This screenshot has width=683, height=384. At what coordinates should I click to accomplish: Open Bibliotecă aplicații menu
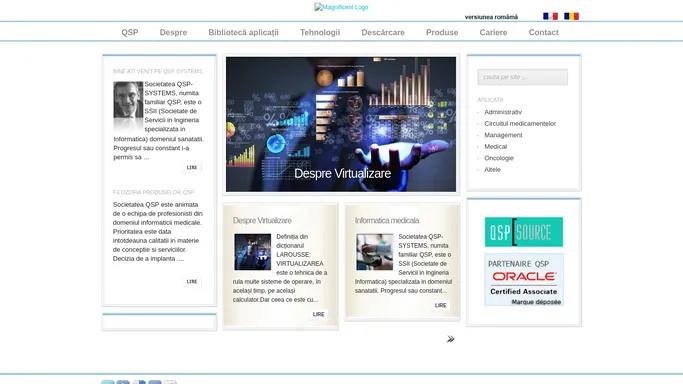(243, 32)
